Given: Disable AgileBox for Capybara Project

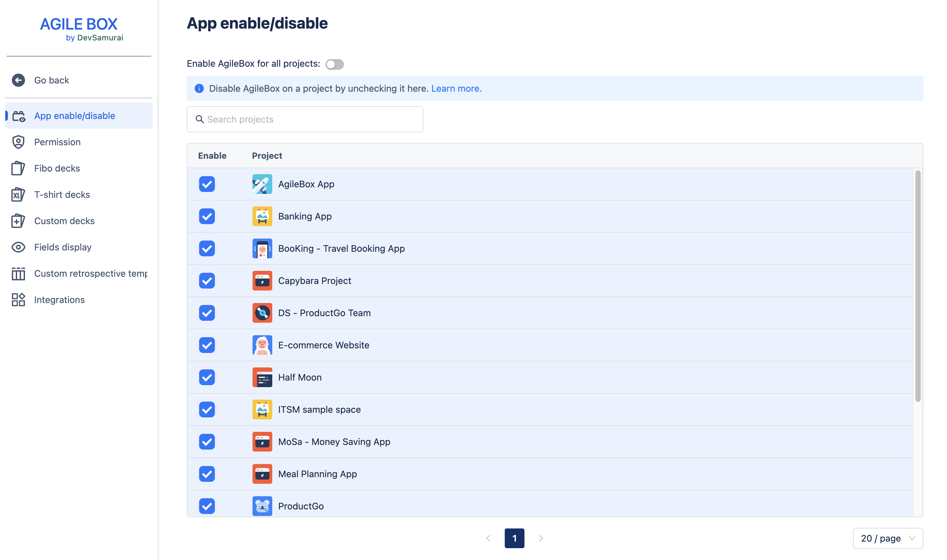Looking at the screenshot, I should [x=207, y=281].
